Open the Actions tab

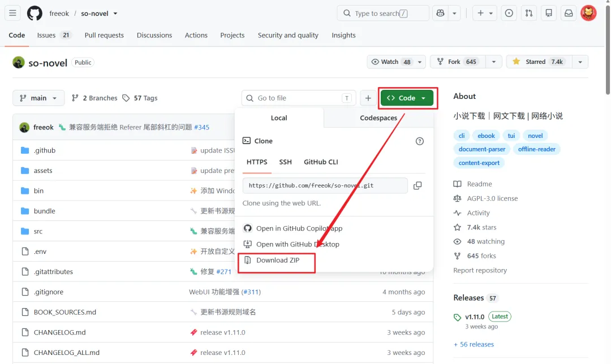coord(196,35)
